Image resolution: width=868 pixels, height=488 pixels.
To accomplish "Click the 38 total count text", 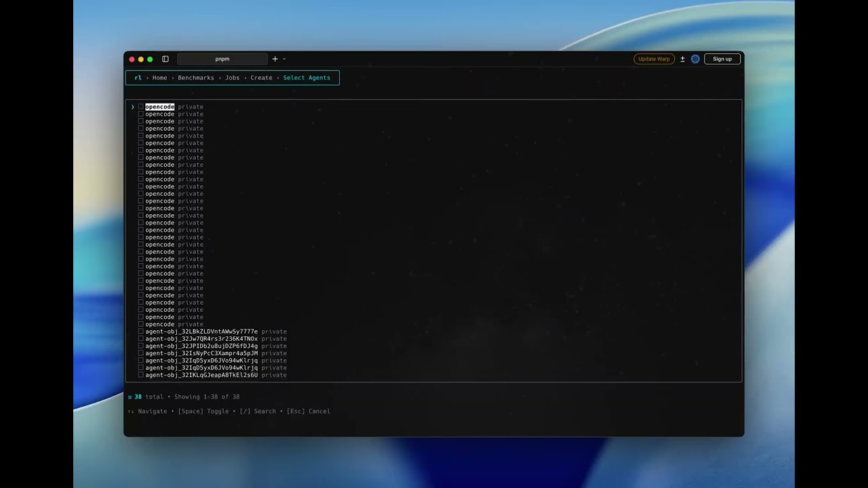I will click(149, 397).
